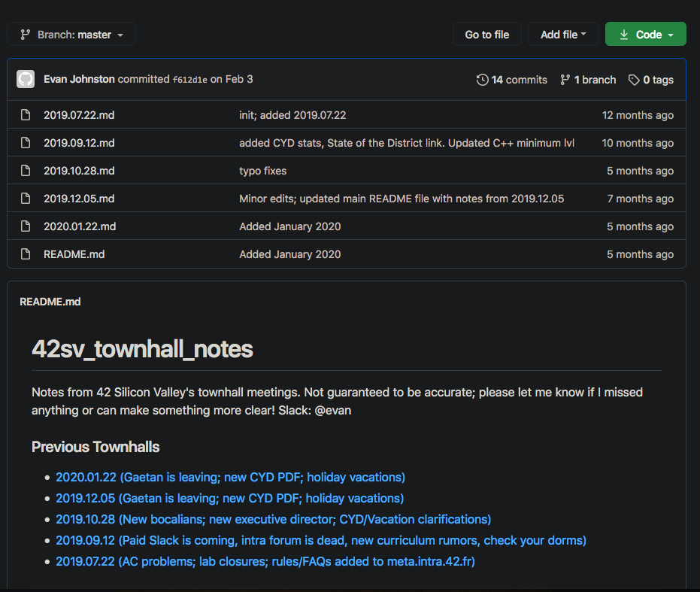This screenshot has width=700, height=592.
Task: Click file icon for 2019.12.05.md
Action: click(x=26, y=198)
